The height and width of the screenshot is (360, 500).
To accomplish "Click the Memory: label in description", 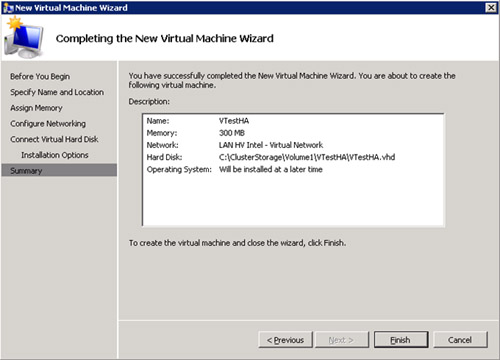I will point(162,133).
